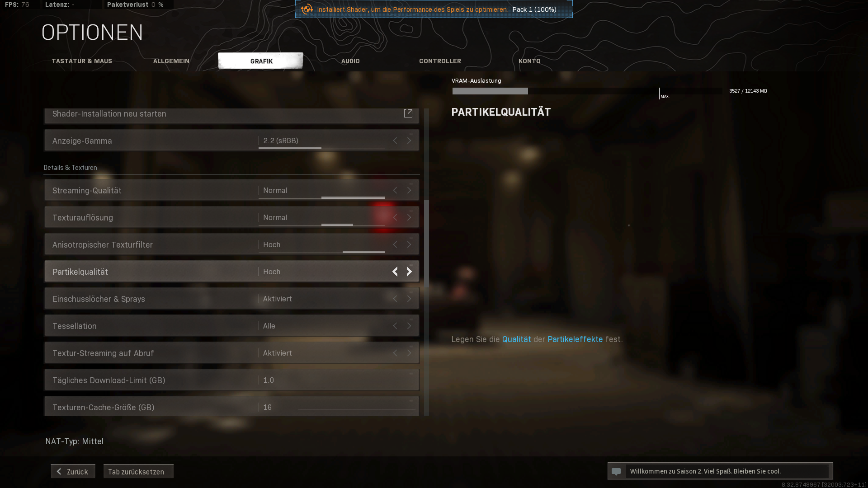This screenshot has width=868, height=488.
Task: Open the Partikeleffekte link in description
Action: (575, 339)
